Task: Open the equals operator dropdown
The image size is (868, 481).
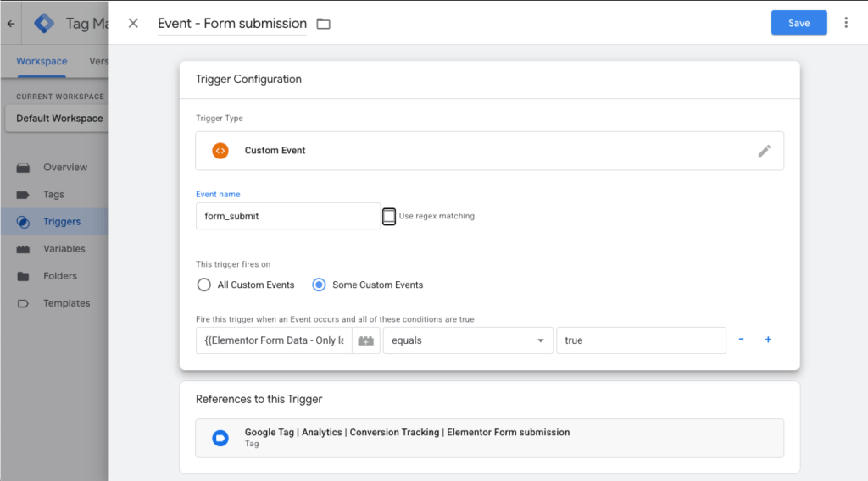Action: pyautogui.click(x=468, y=340)
